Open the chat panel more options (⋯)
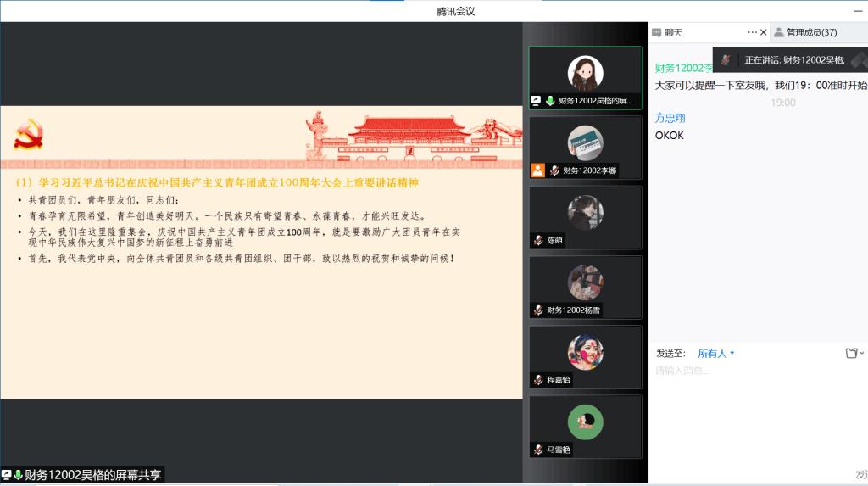868x486 pixels. pyautogui.click(x=751, y=32)
